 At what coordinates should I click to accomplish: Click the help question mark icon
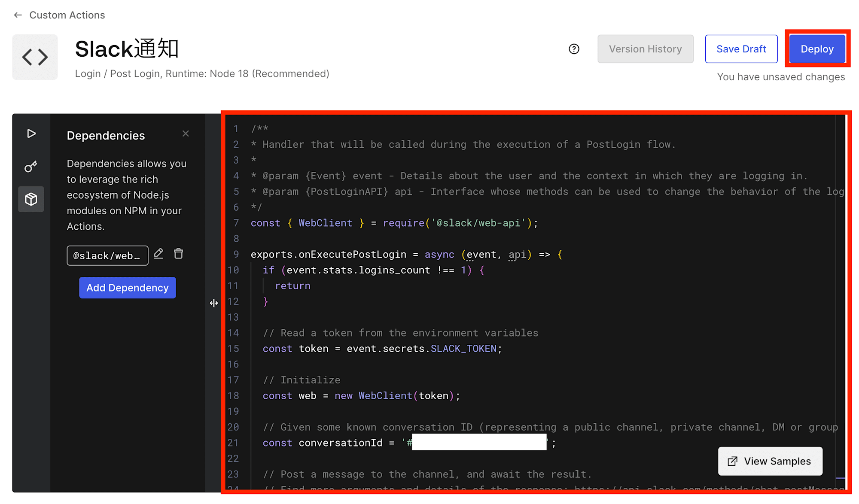coord(575,49)
